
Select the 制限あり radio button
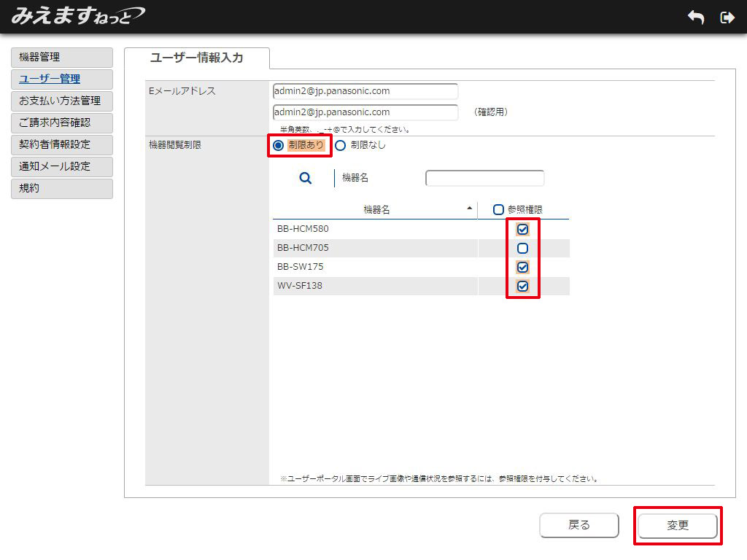[x=278, y=145]
